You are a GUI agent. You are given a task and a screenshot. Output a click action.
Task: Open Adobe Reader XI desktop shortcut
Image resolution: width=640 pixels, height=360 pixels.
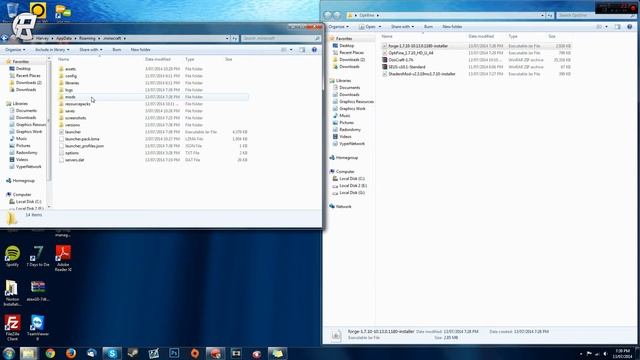[63, 258]
